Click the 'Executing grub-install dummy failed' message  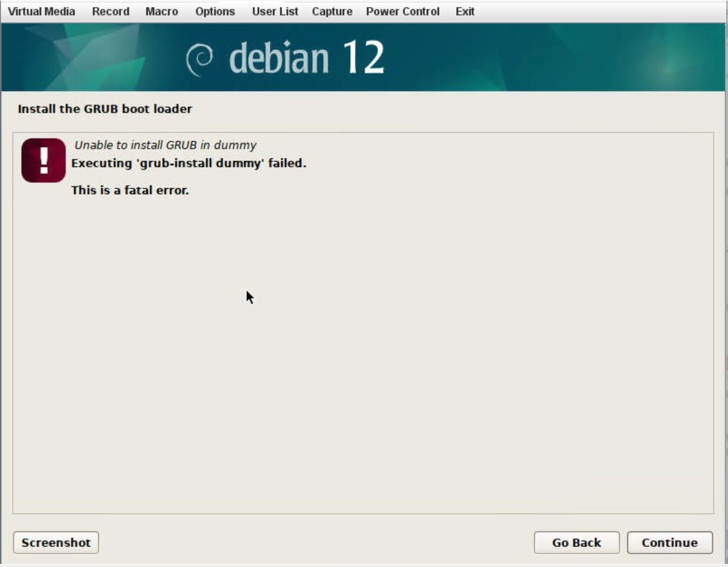click(x=189, y=163)
